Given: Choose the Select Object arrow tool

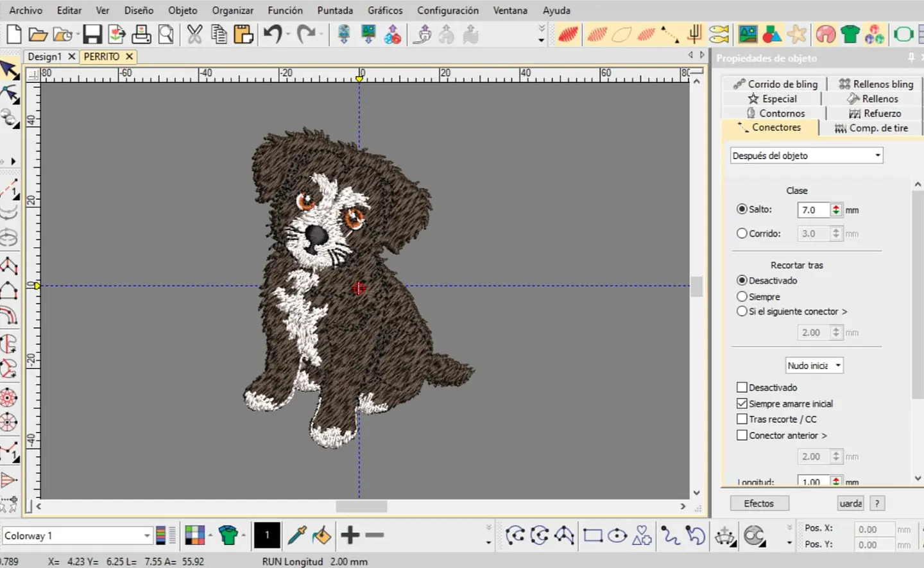Looking at the screenshot, I should [10, 70].
